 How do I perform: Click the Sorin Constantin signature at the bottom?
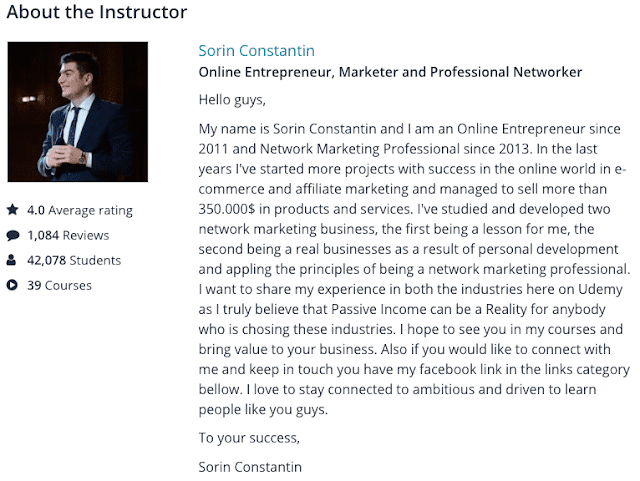click(250, 466)
